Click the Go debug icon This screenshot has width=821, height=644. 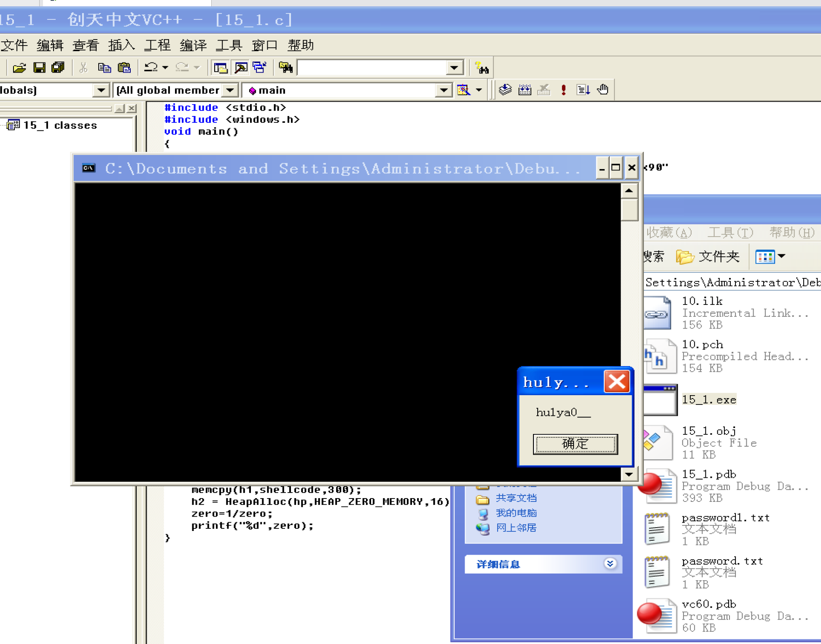click(x=583, y=90)
